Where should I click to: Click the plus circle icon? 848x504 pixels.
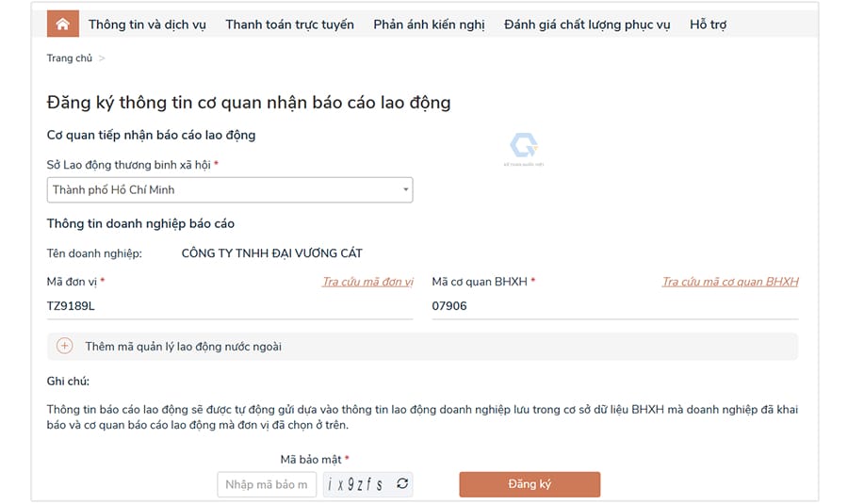point(64,346)
